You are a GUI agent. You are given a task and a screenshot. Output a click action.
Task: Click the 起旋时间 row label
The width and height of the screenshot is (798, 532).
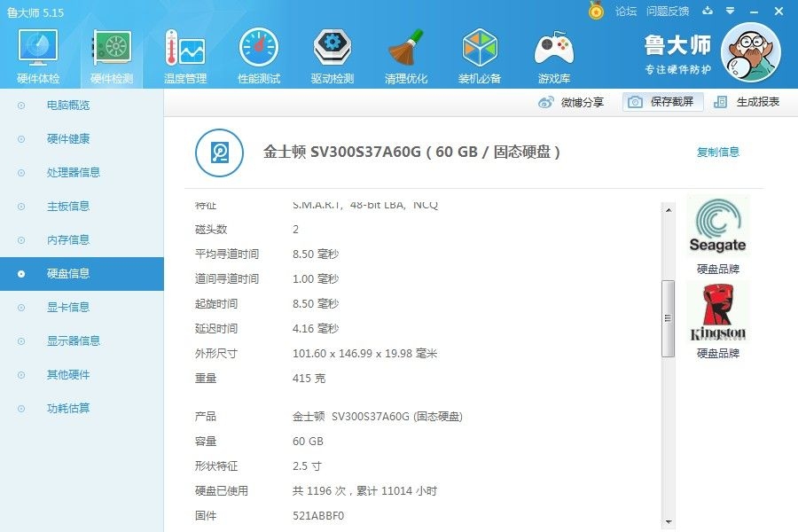pyautogui.click(x=216, y=304)
